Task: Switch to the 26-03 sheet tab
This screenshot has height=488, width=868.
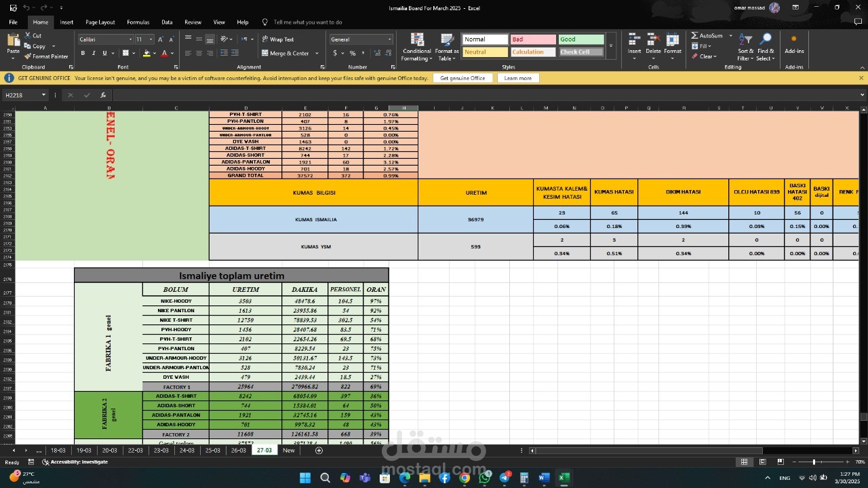Action: pos(239,450)
